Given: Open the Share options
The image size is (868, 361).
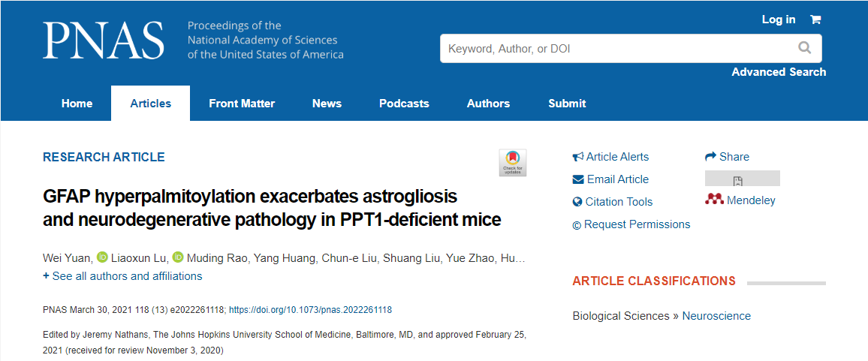Looking at the screenshot, I should [x=727, y=157].
